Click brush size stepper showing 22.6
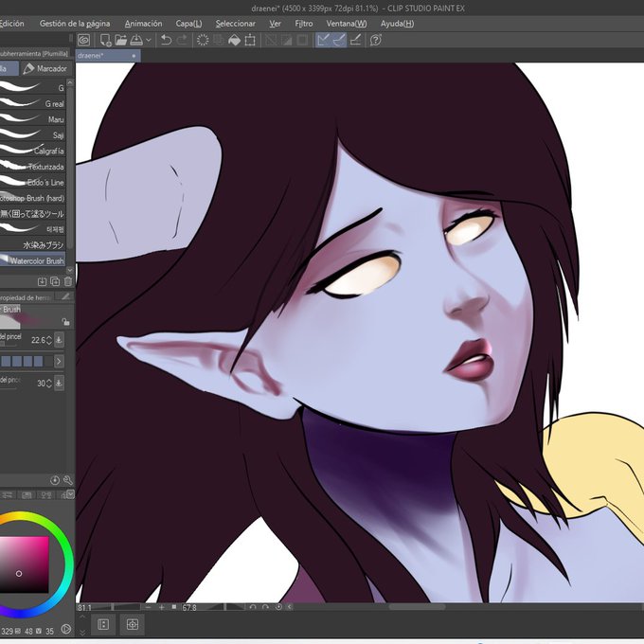The height and width of the screenshot is (644, 644). click(49, 340)
